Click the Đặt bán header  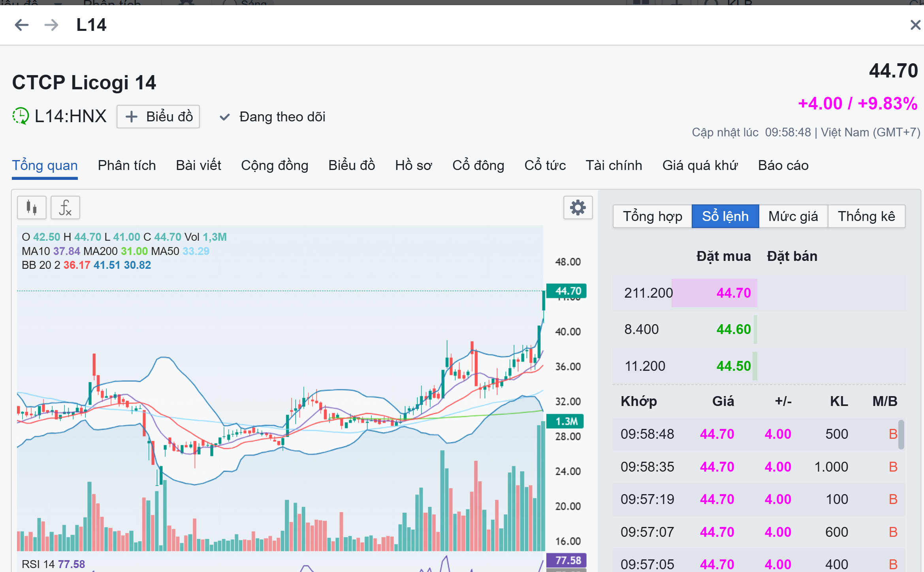(792, 256)
